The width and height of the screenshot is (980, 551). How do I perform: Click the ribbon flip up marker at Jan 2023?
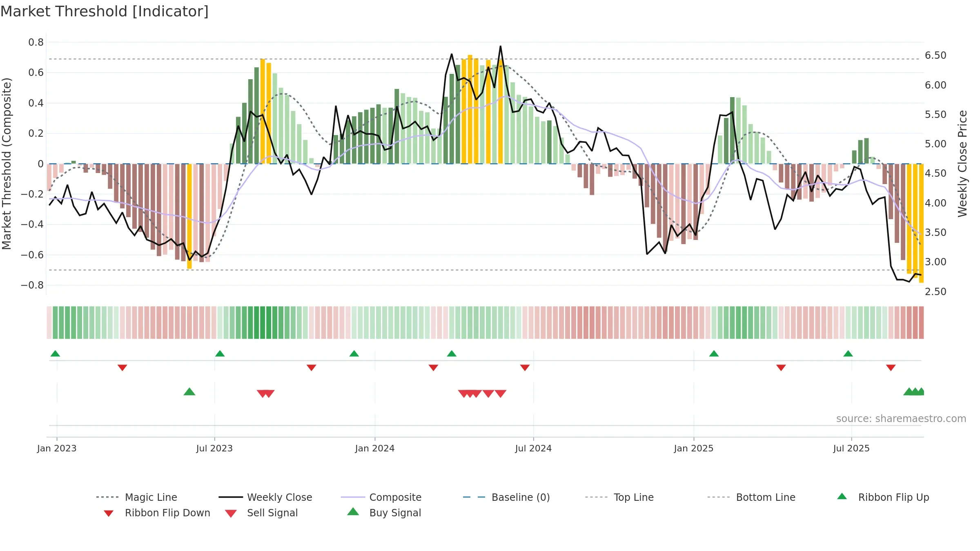tap(55, 353)
